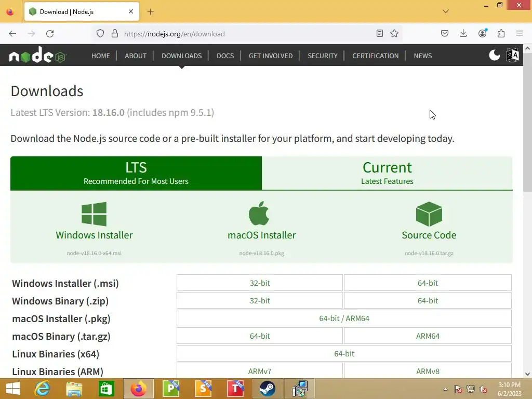Click the page vertical scrollbar thumb
Viewport: 532px width, 399px height.
(527, 123)
